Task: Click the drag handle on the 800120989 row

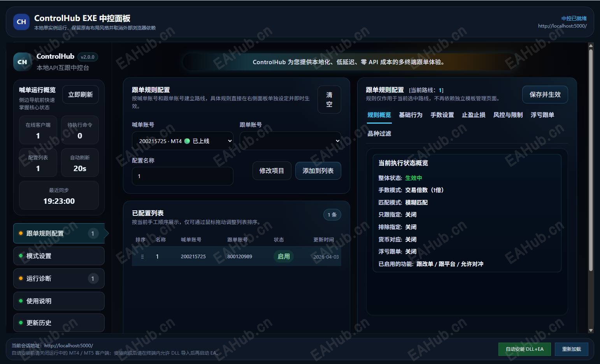Action: coord(142,257)
